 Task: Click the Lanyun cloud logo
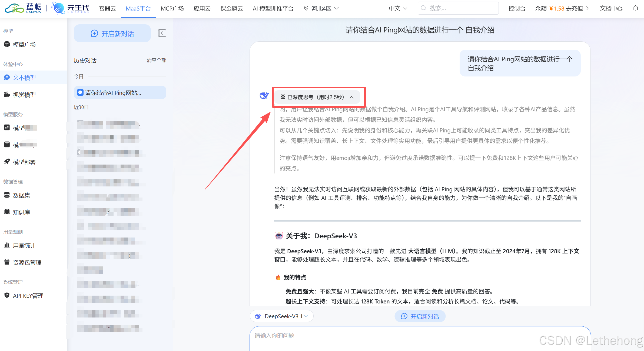tap(24, 8)
